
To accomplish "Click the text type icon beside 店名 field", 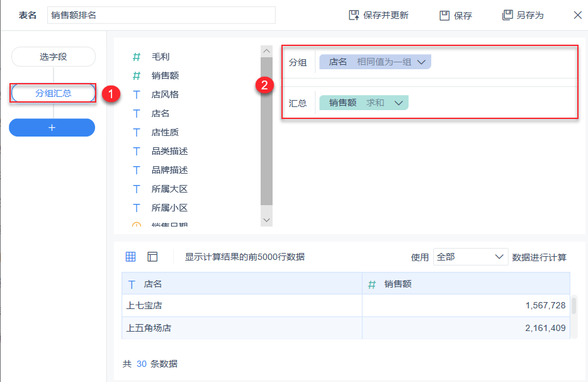I will click(x=137, y=113).
